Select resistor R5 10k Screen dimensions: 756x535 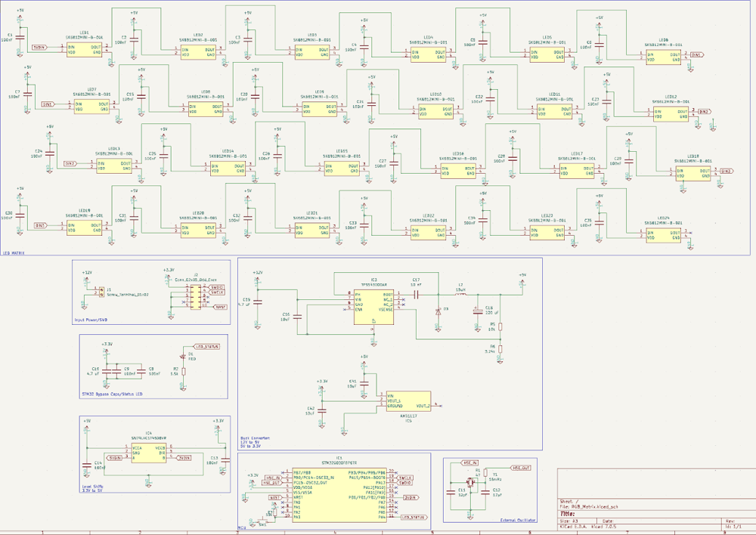500,326
